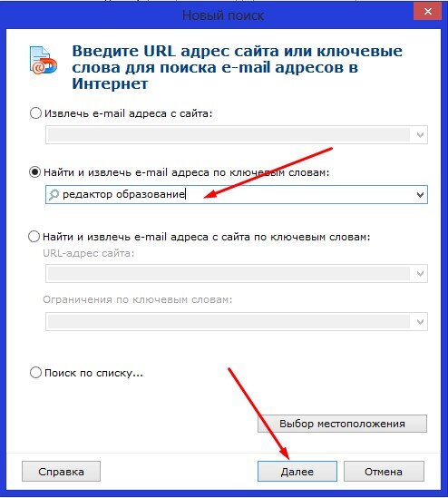The image size is (448, 498).
Task: Choose 'Найти и извлечь с сайта по ключевым словам' radio
Action: [x=34, y=237]
